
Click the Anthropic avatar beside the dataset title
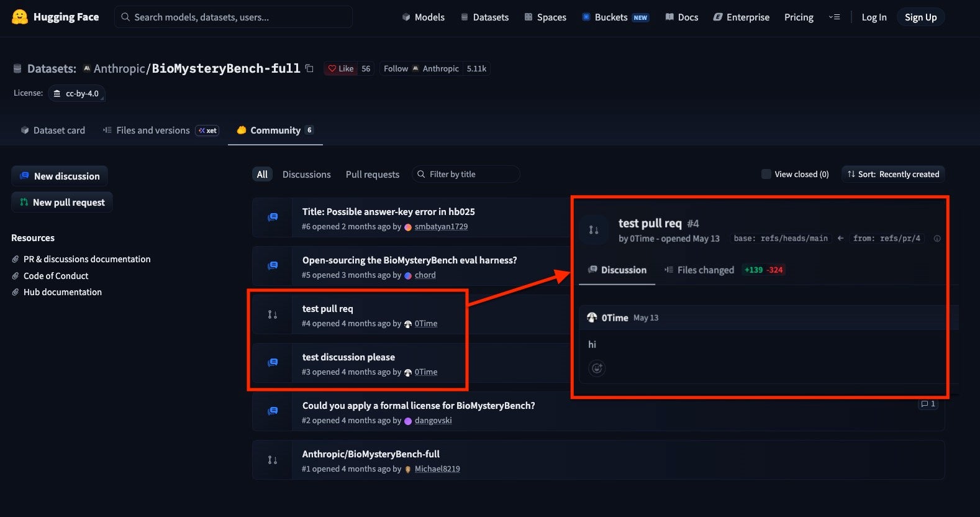click(x=87, y=68)
